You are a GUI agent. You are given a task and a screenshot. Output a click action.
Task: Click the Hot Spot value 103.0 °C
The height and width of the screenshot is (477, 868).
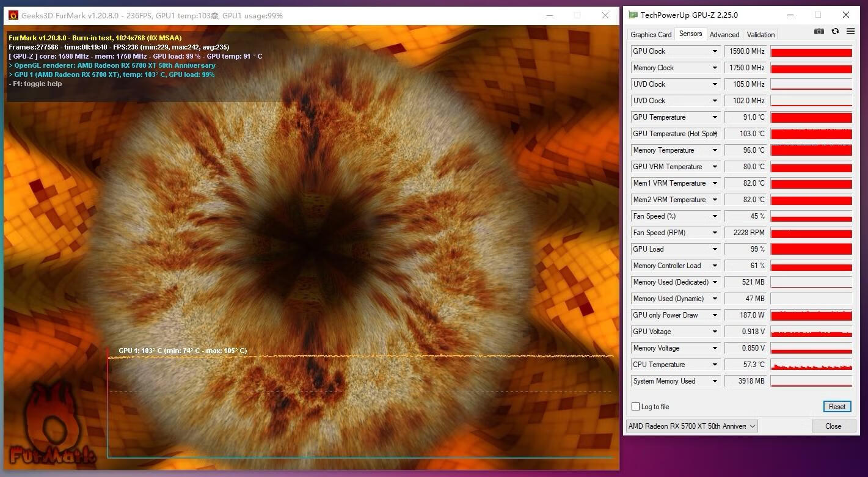[x=746, y=134]
